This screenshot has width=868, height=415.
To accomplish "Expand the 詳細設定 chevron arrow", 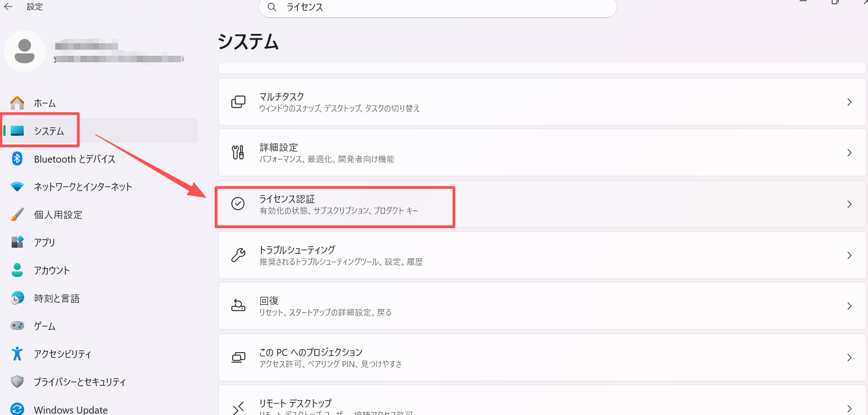I will coord(849,152).
